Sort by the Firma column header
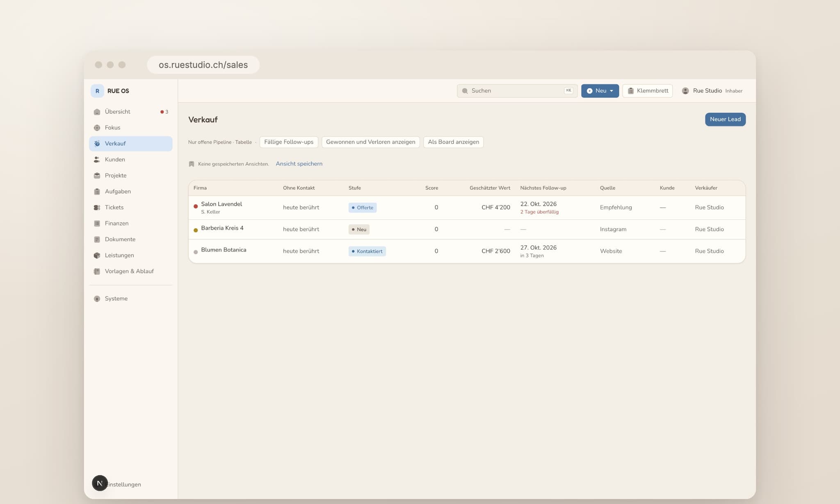Image resolution: width=840 pixels, height=504 pixels. click(200, 188)
